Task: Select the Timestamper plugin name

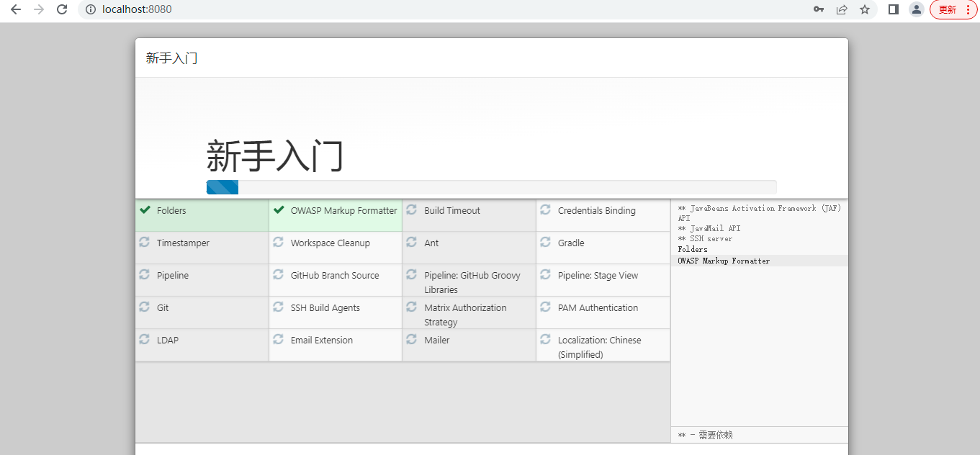Action: pyautogui.click(x=183, y=243)
